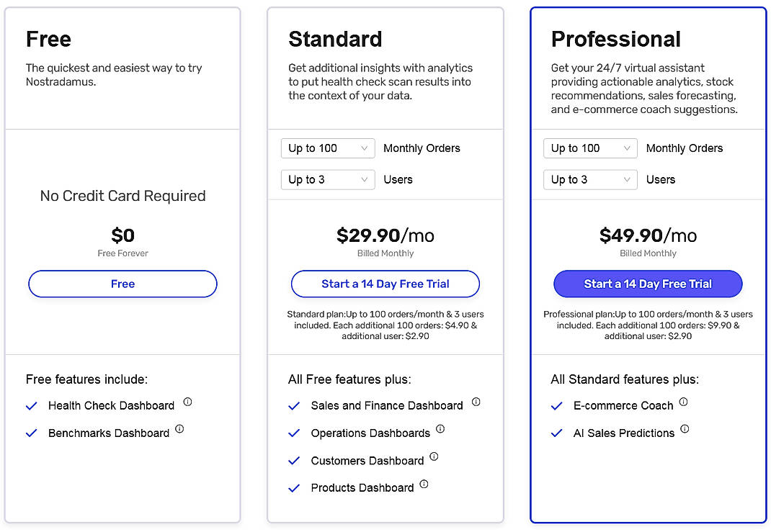Click the Free plan button

click(122, 284)
